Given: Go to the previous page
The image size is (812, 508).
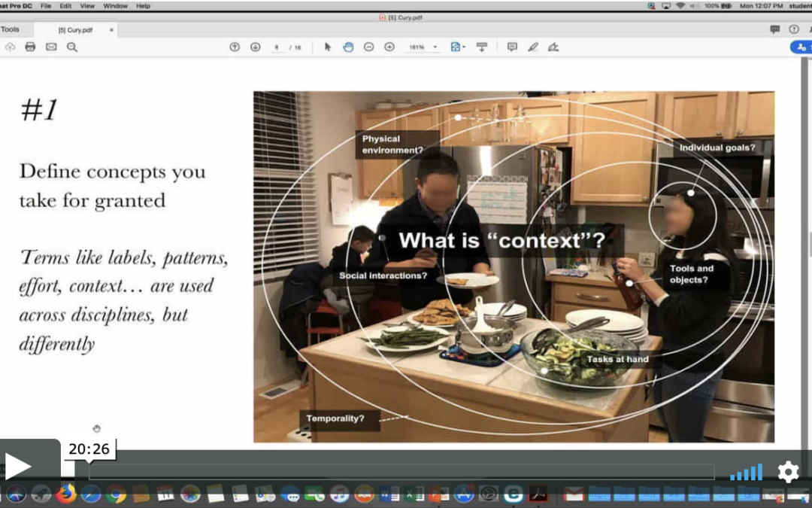Looking at the screenshot, I should pos(235,47).
